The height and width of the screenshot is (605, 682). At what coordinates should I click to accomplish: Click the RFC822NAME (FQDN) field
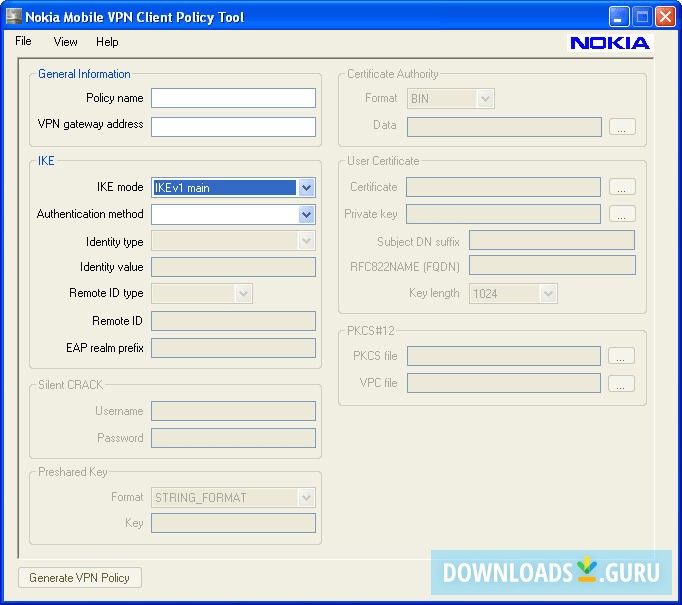click(552, 265)
